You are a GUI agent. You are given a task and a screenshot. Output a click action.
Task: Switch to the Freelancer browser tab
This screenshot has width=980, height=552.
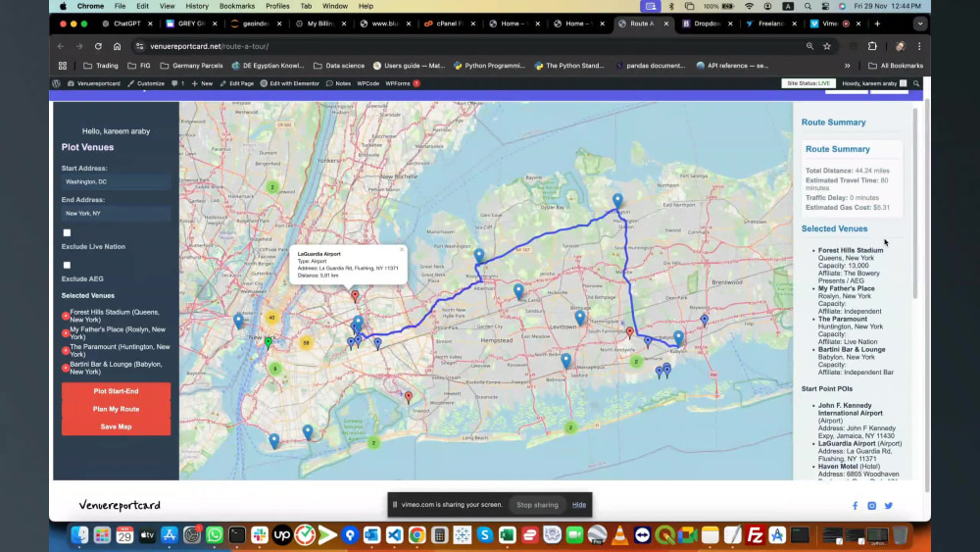(770, 24)
